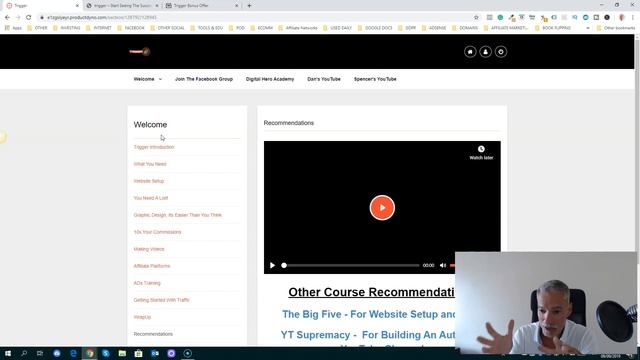Click the big orange play button on the video

pos(382,208)
